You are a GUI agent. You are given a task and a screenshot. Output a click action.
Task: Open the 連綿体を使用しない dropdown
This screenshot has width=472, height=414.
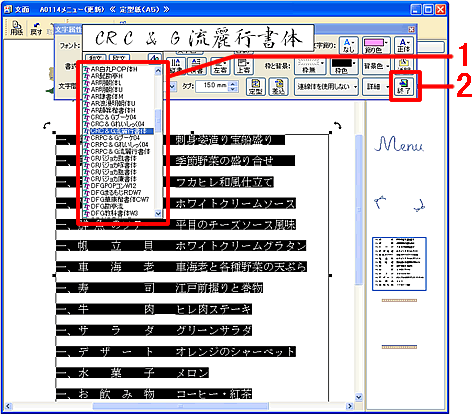(x=326, y=87)
